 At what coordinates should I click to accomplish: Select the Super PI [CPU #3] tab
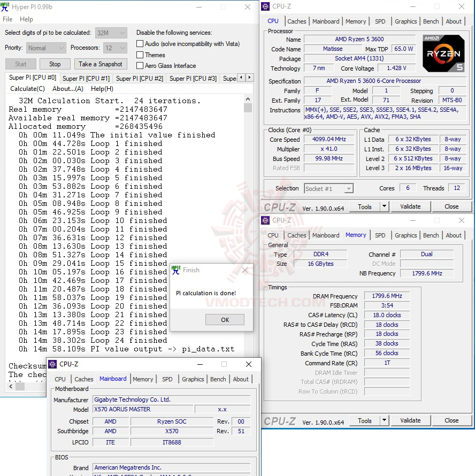tap(193, 78)
